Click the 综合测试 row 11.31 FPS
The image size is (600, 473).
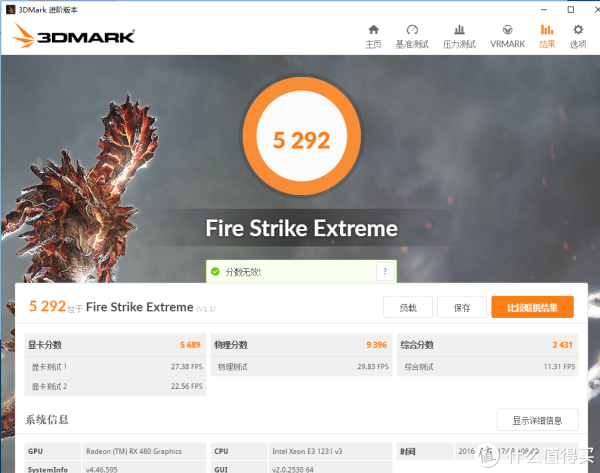(x=488, y=367)
